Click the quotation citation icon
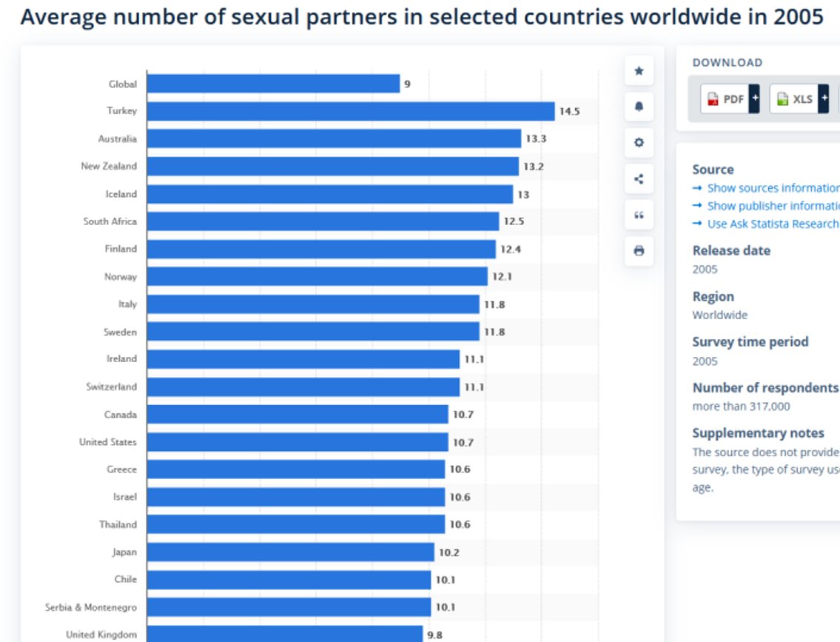This screenshot has height=642, width=840. (639, 215)
